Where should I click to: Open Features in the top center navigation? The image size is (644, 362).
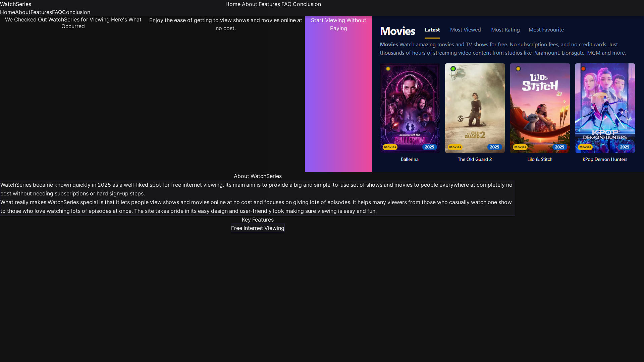tap(269, 4)
